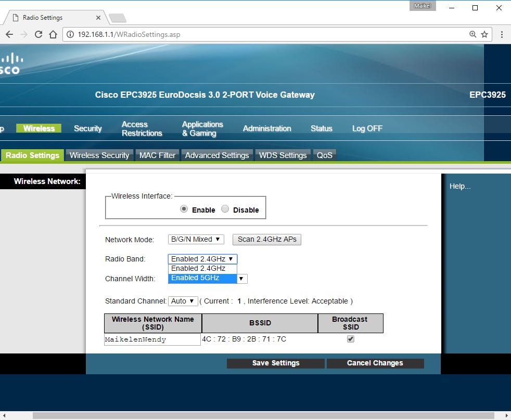This screenshot has height=420, width=511.
Task: Bookmark this page with the star icon
Action: tap(484, 34)
